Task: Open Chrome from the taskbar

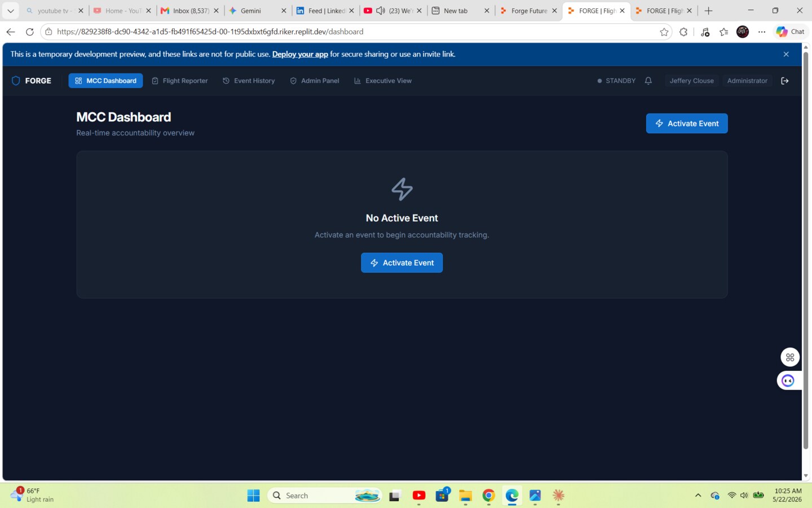Action: tap(489, 496)
